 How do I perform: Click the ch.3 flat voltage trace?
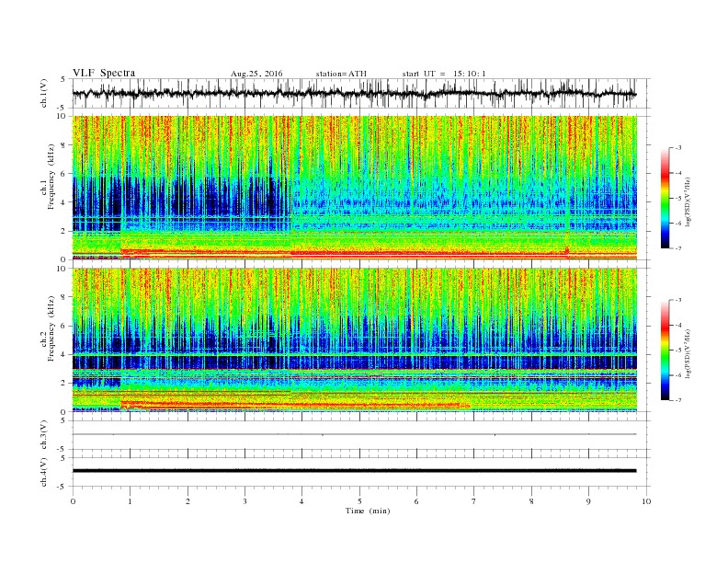[355, 434]
